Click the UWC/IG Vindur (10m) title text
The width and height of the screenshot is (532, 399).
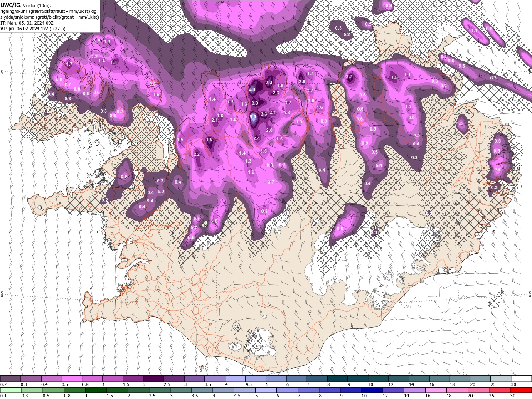[x=26, y=5]
